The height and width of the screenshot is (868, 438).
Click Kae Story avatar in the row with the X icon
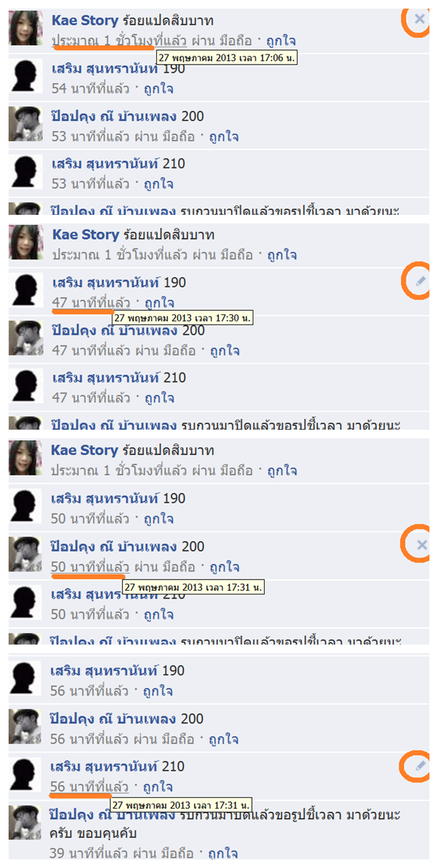pos(26,28)
